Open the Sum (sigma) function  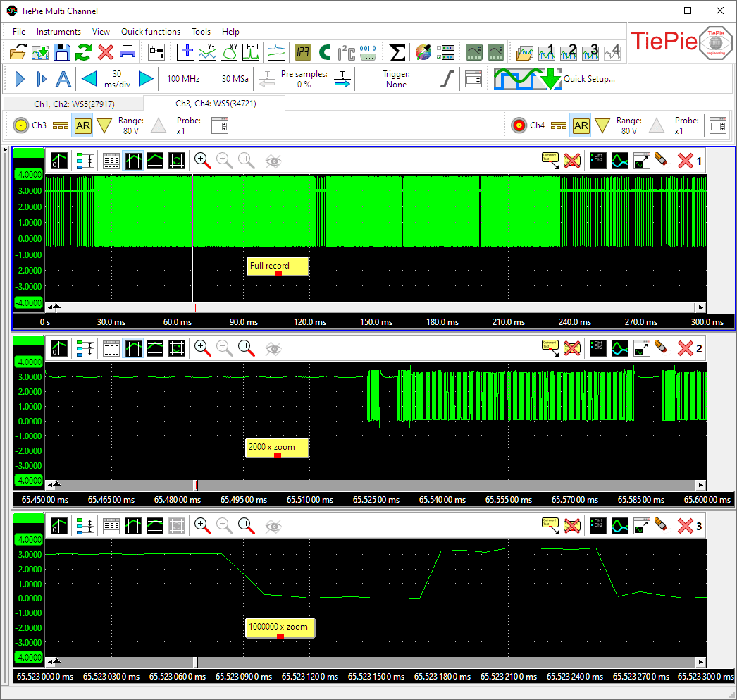point(397,52)
